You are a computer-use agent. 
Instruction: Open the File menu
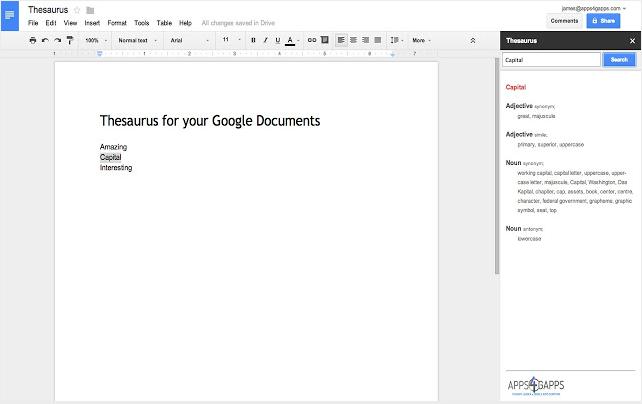tap(33, 23)
